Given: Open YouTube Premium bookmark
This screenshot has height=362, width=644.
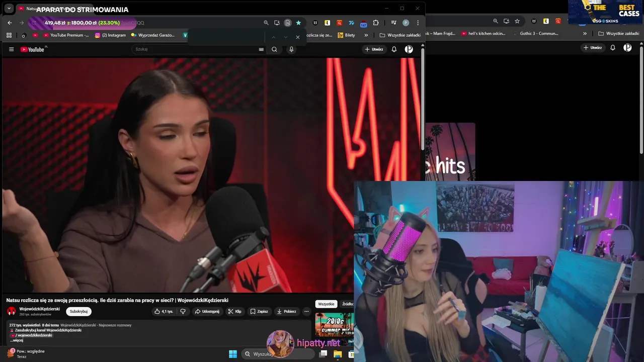Looking at the screenshot, I should tap(66, 35).
